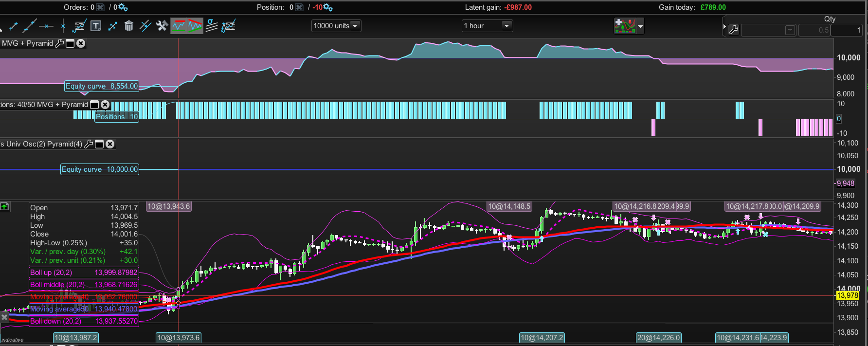Viewport: 868px width, 346px height.
Task: Select the text annotation tool
Action: (x=96, y=26)
